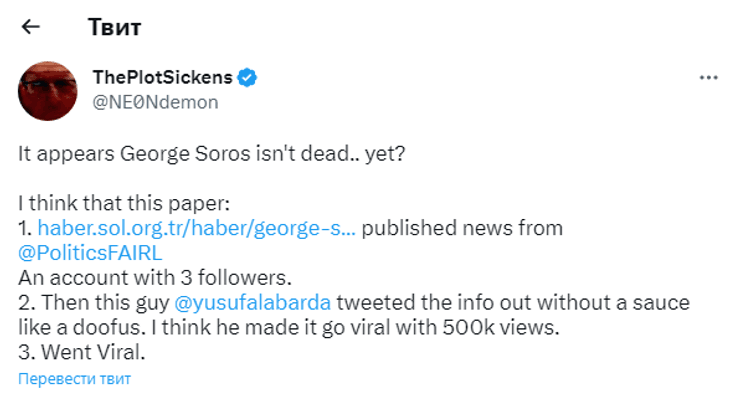Open ThePlotSickens profile avatar
The height and width of the screenshot is (404, 740).
click(48, 90)
